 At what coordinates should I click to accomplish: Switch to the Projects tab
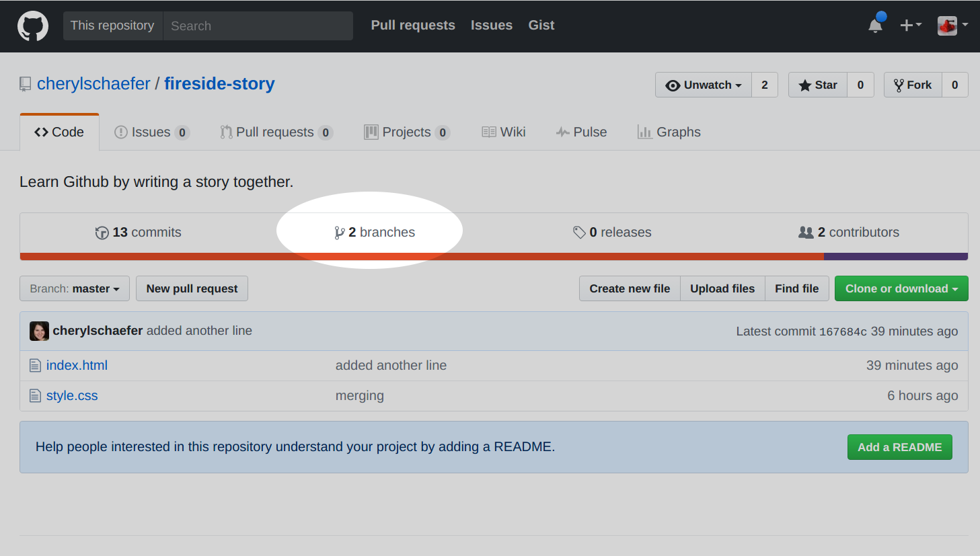coord(407,132)
